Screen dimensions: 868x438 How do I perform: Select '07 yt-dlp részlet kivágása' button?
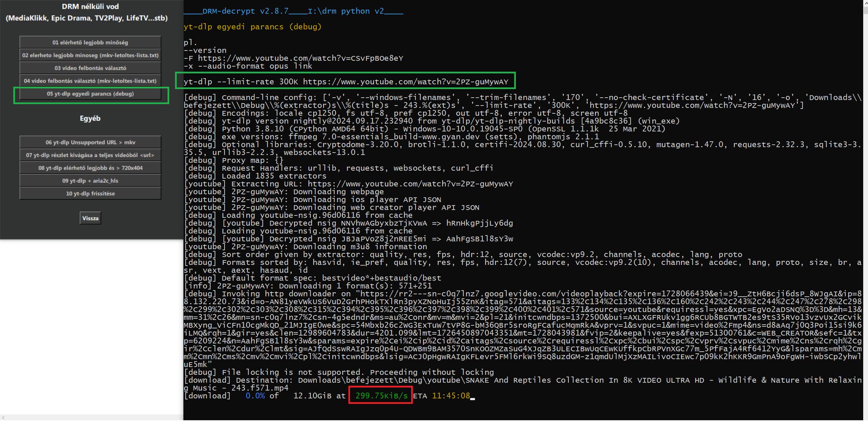click(90, 155)
